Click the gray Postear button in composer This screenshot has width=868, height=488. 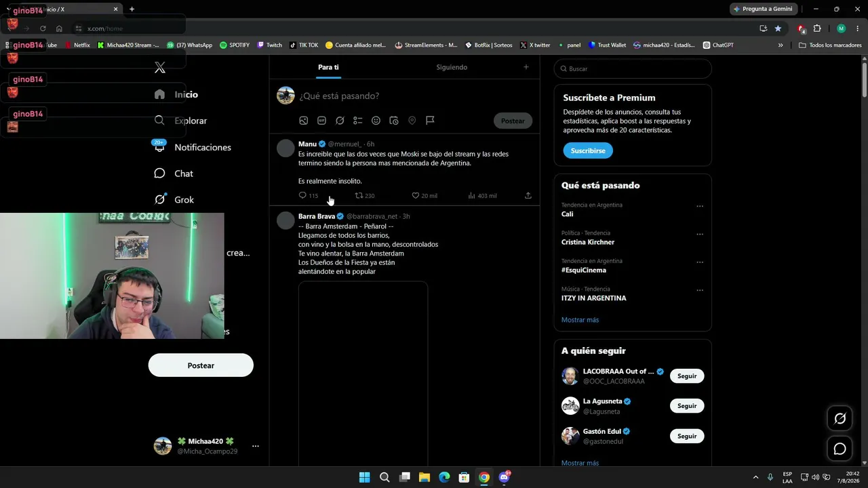pos(513,121)
